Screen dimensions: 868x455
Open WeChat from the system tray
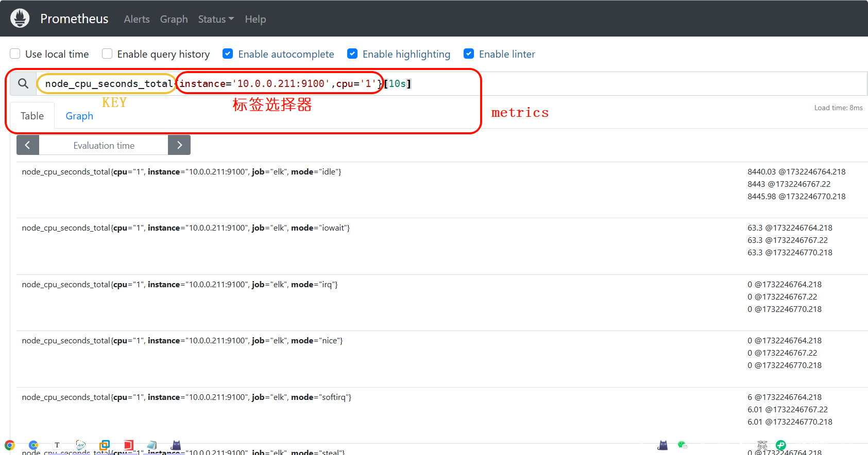pyautogui.click(x=683, y=445)
